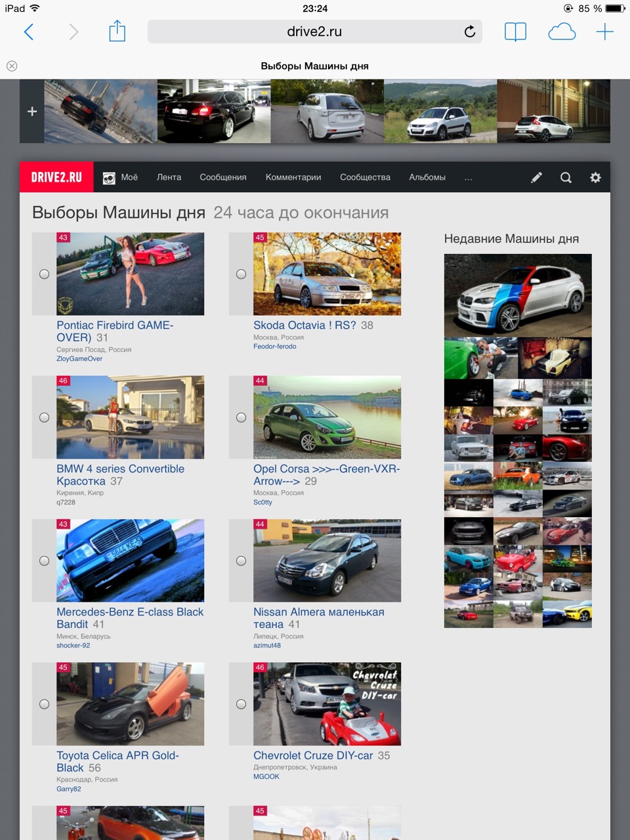Viewport: 630px width, 840px height.
Task: Open green Opel Corsa photo thumbnail
Action: [x=327, y=417]
